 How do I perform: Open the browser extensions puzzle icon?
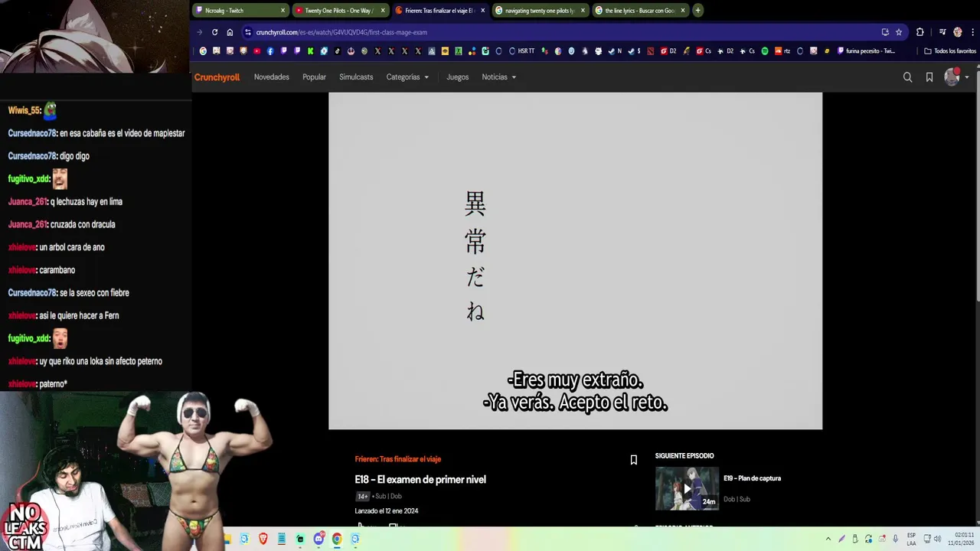click(x=920, y=32)
